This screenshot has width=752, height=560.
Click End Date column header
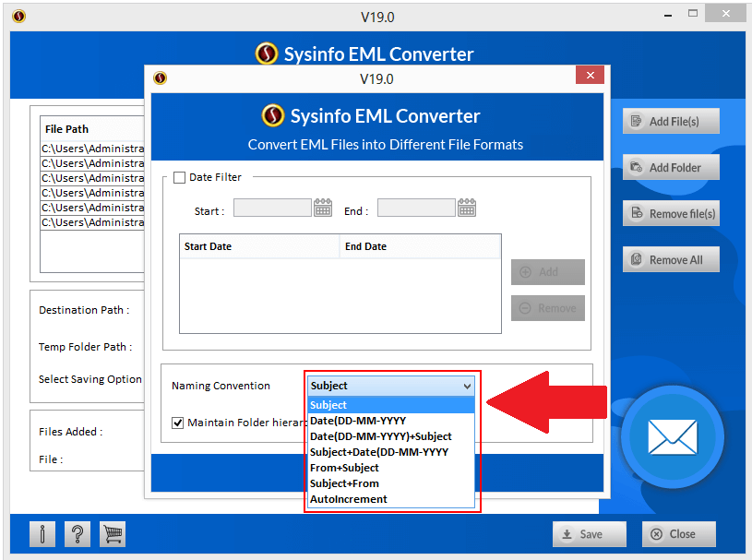[420, 246]
